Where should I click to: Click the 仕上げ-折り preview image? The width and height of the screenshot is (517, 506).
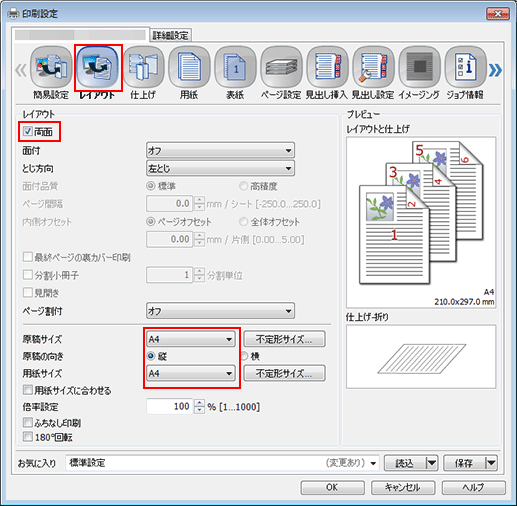click(421, 357)
